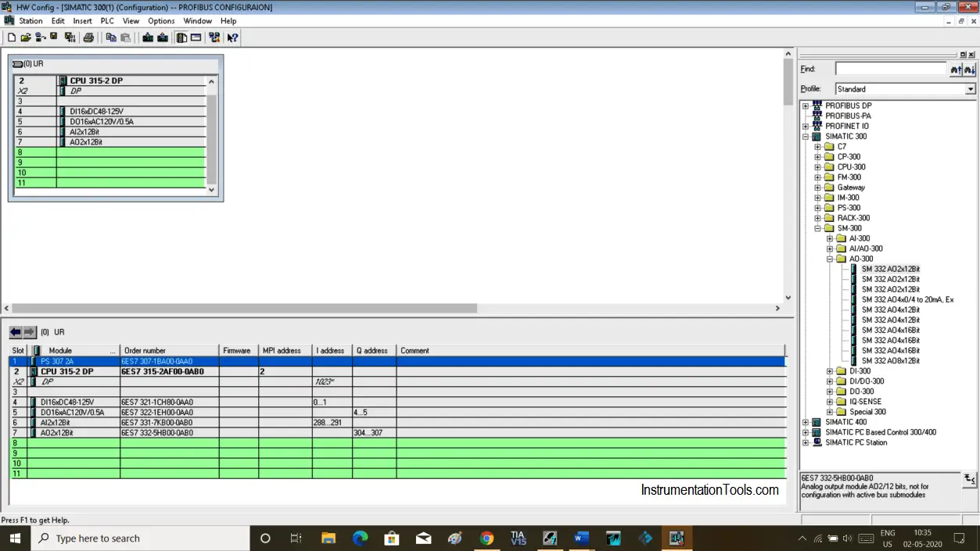Open Microsoft Word from the taskbar
980x551 pixels.
[581, 538]
